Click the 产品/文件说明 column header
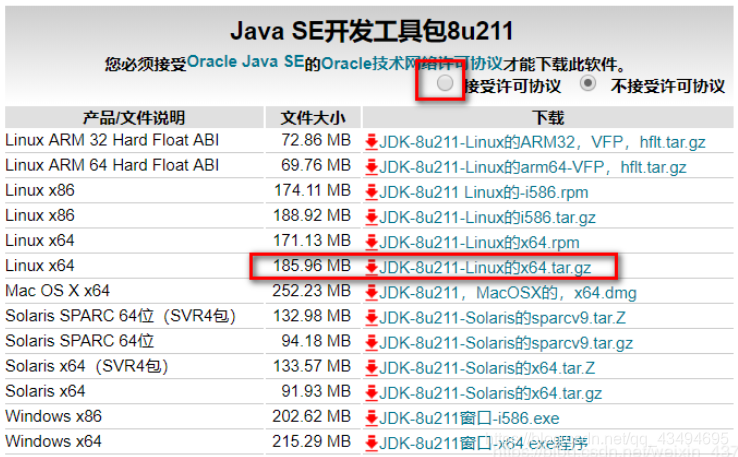 [x=134, y=118]
